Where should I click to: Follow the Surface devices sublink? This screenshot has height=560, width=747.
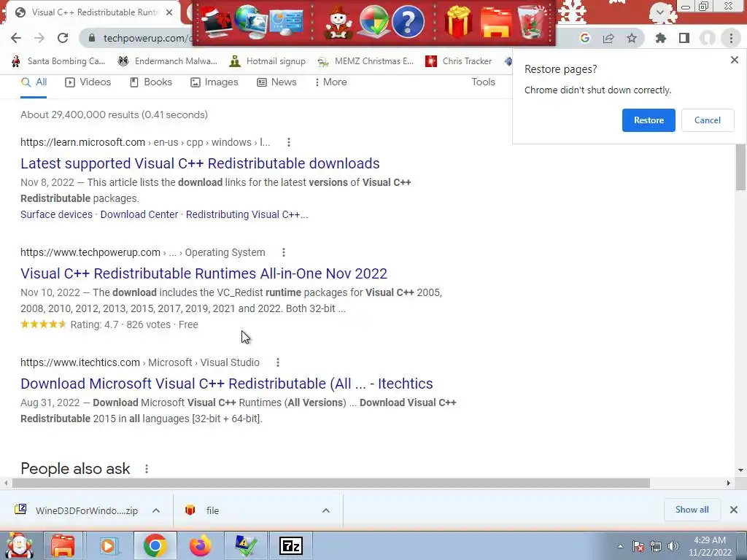click(56, 214)
